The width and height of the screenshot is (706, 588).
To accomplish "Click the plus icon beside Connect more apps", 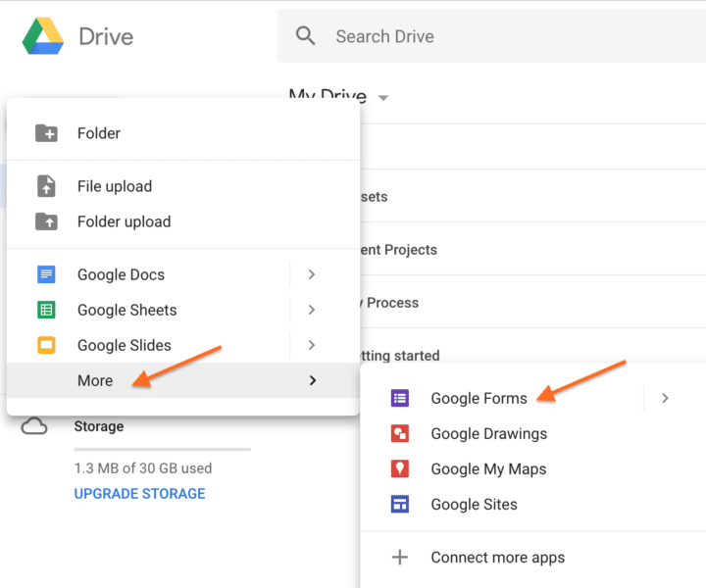I will pos(400,557).
